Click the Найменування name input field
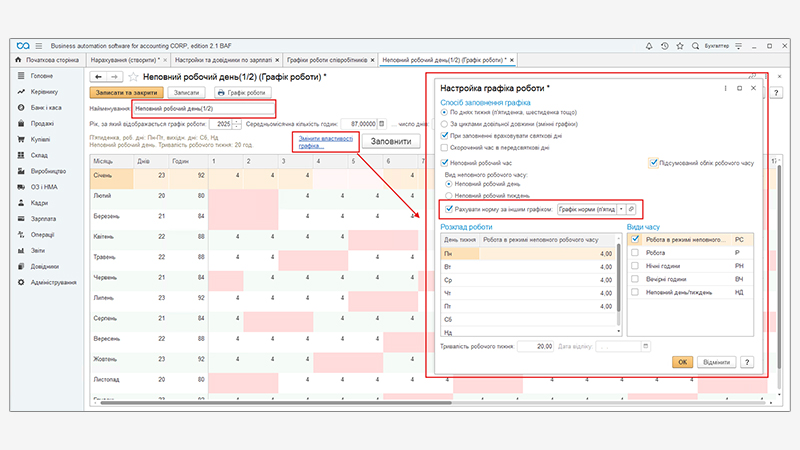 [202, 108]
